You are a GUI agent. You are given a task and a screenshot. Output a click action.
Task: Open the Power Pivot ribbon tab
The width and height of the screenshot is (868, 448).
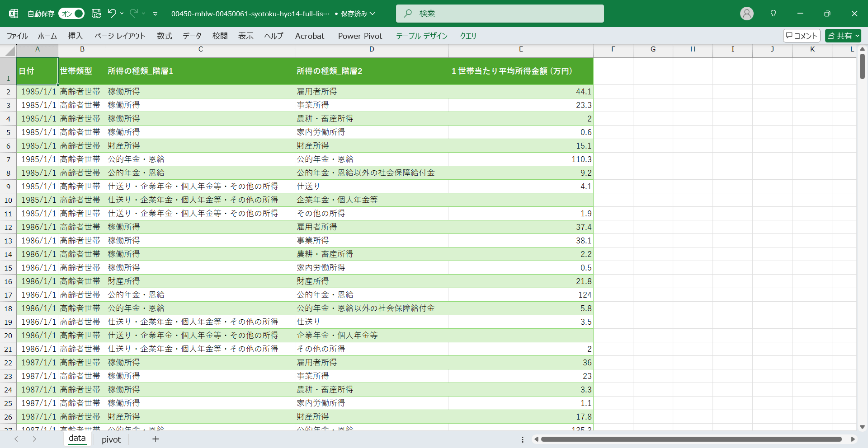[x=360, y=36]
